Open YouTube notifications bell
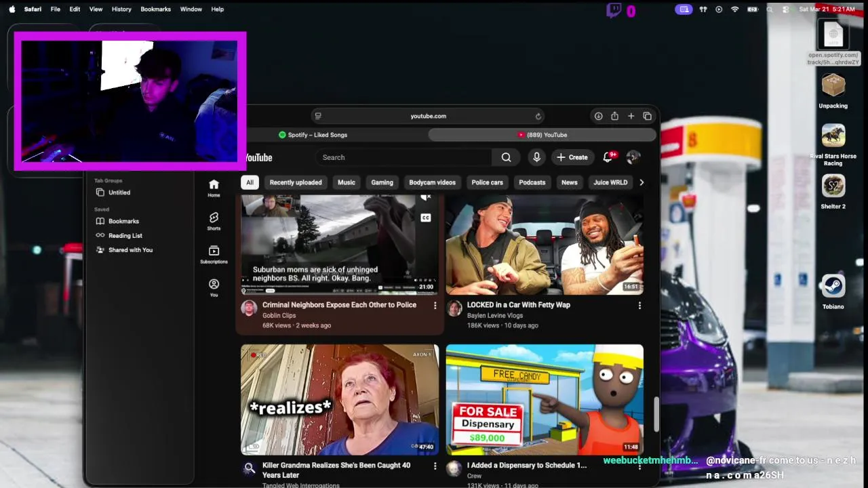The height and width of the screenshot is (488, 868). [608, 157]
